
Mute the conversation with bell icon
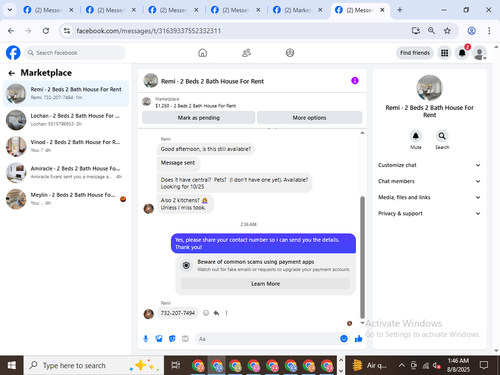(x=416, y=136)
